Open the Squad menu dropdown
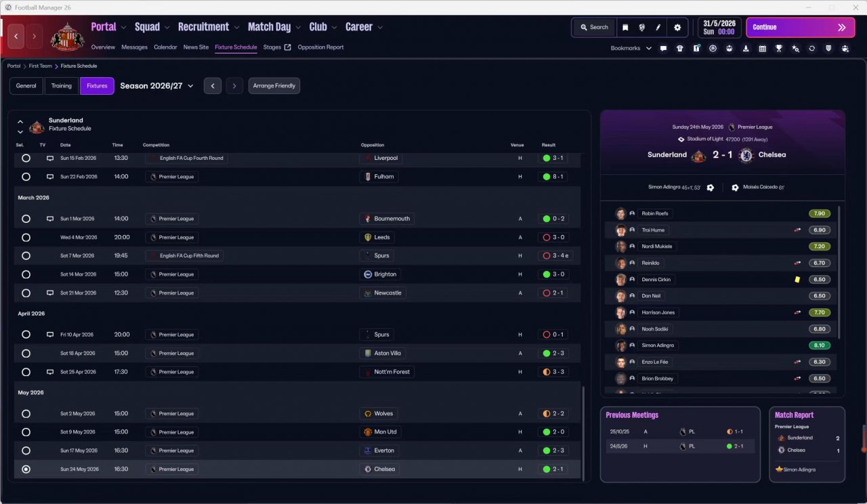 coord(167,27)
